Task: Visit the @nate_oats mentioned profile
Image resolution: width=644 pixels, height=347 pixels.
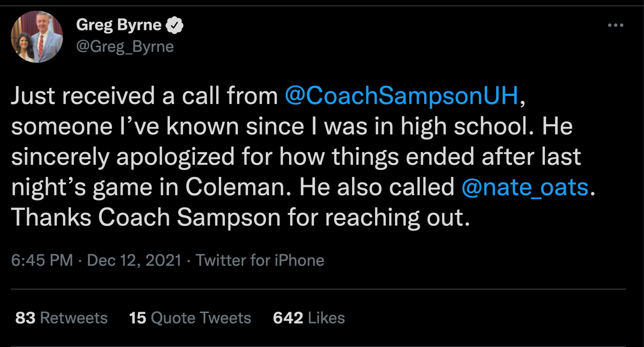Action: [x=525, y=187]
